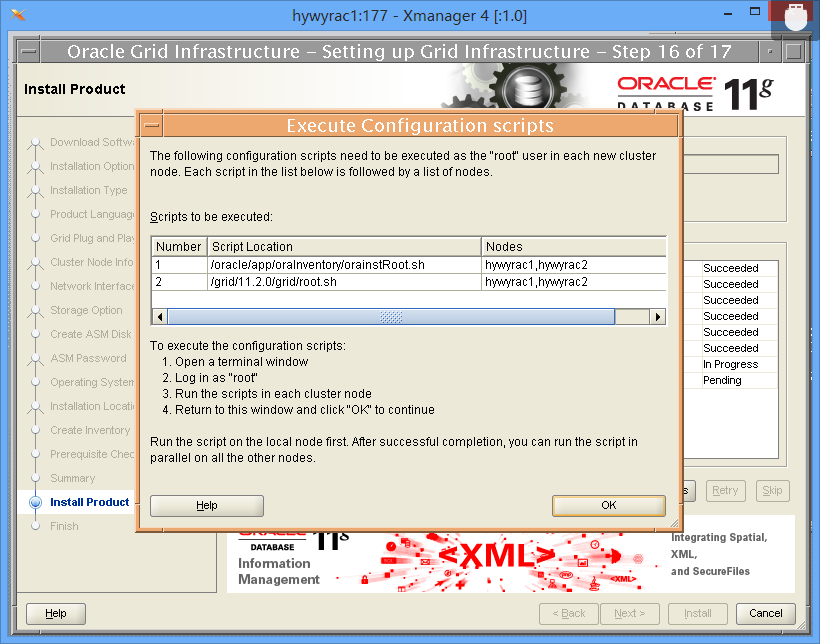Viewport: 820px width, 644px height.
Task: Select Prerequisite Checks step in sidebar
Action: 92,454
